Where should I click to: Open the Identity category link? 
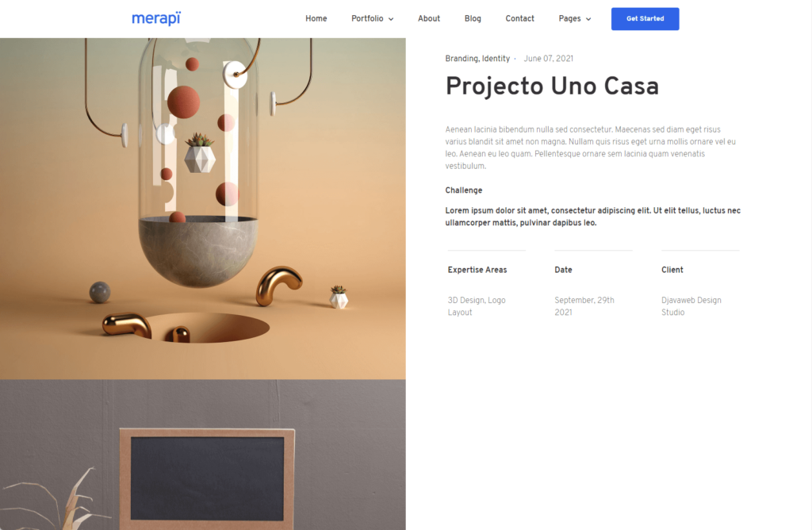(496, 59)
